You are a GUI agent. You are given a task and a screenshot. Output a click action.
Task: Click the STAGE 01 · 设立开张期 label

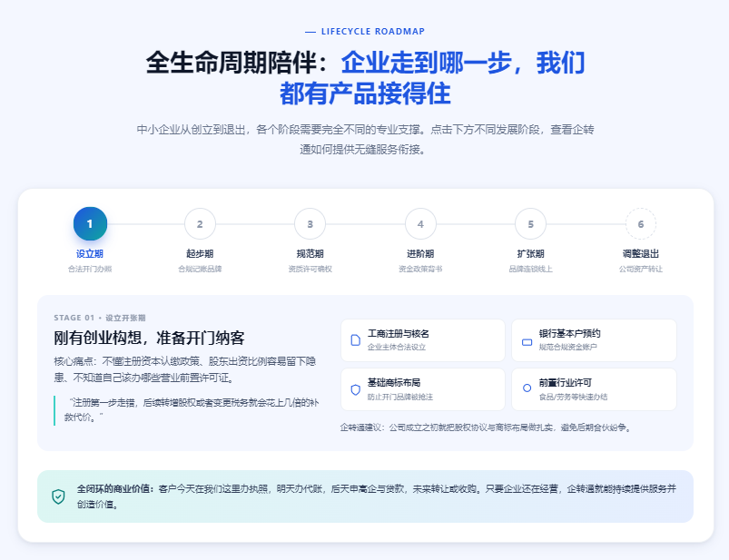coord(100,318)
